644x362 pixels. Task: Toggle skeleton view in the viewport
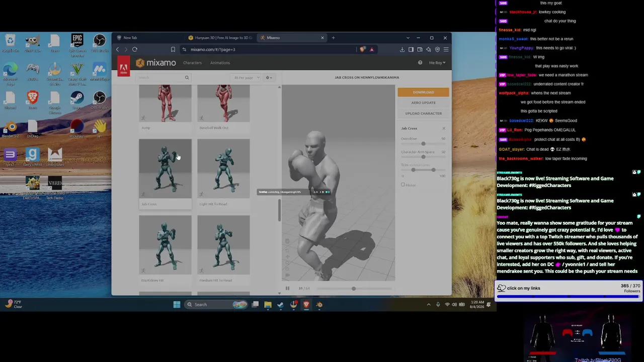(287, 241)
